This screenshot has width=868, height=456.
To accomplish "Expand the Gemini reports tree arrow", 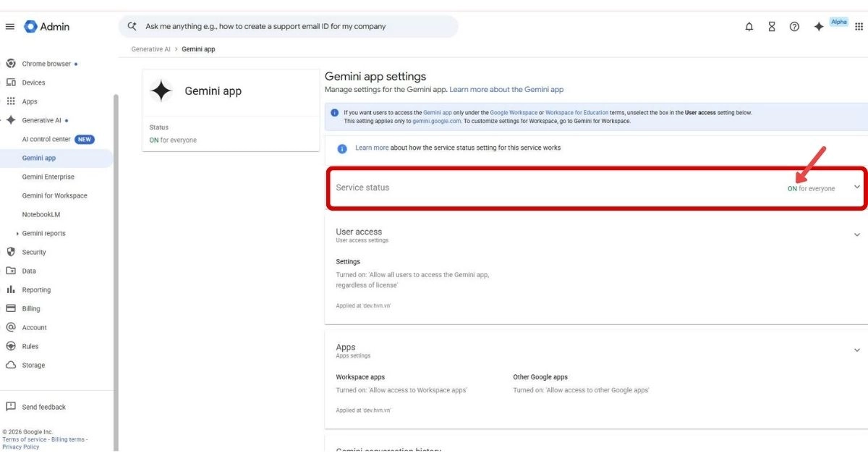I will click(17, 234).
